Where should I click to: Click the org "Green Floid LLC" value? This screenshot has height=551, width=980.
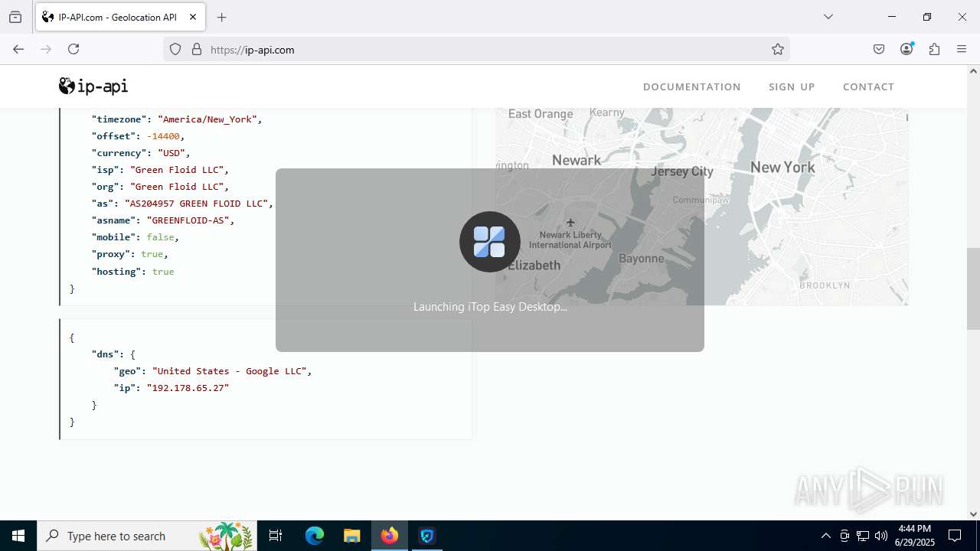(x=177, y=187)
